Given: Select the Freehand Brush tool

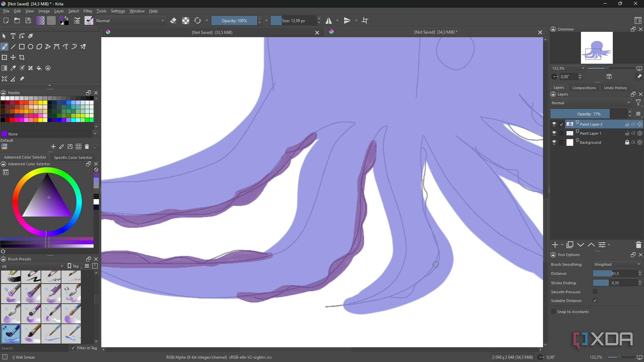Looking at the screenshot, I should [x=4, y=47].
